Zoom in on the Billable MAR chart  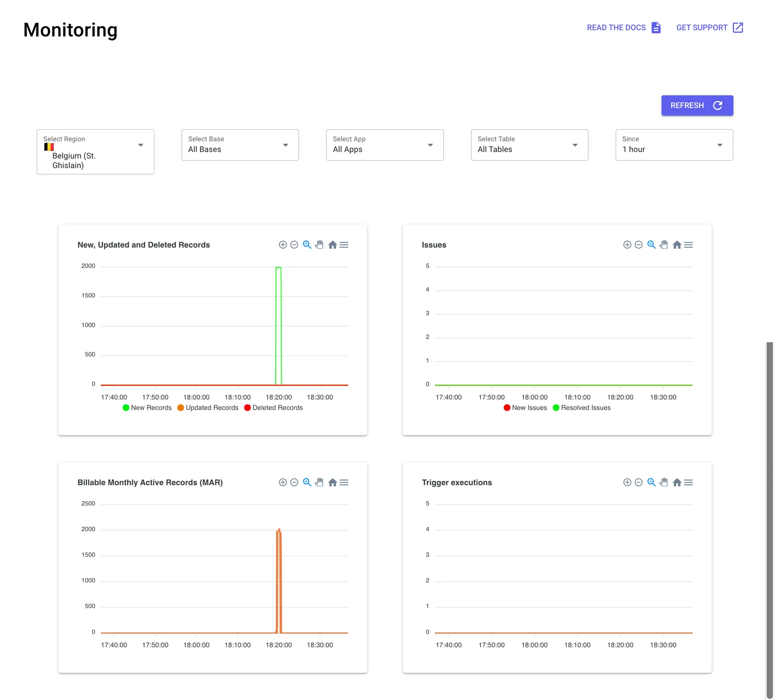pos(283,482)
